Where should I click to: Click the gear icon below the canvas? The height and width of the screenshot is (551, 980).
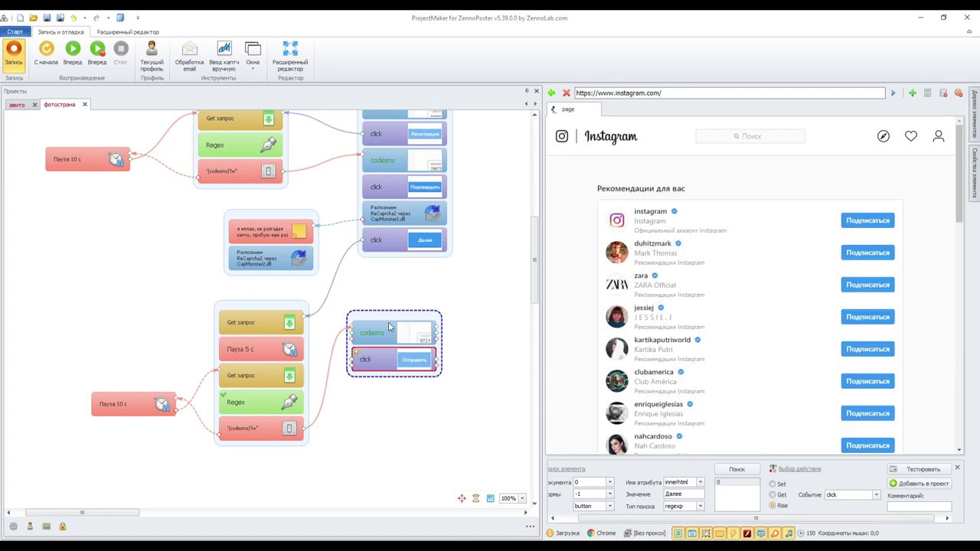click(x=13, y=527)
